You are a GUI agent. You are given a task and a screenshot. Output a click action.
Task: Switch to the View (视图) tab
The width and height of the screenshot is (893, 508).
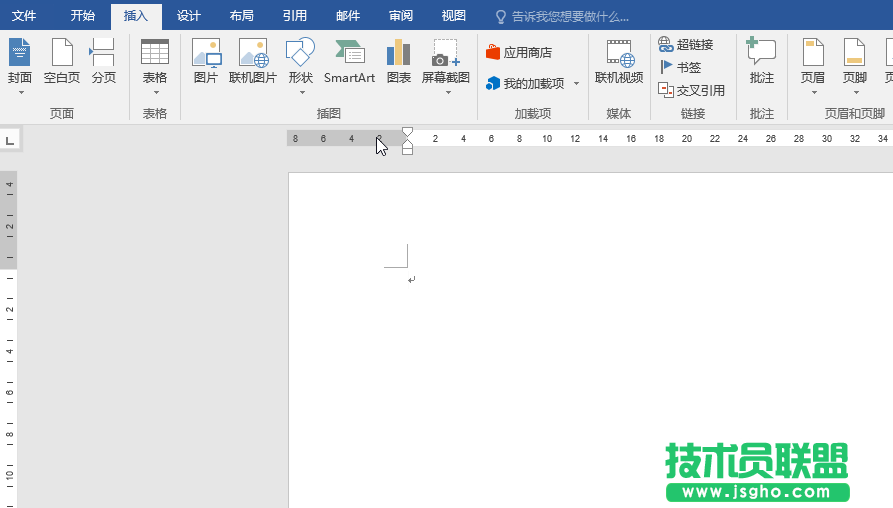(453, 15)
